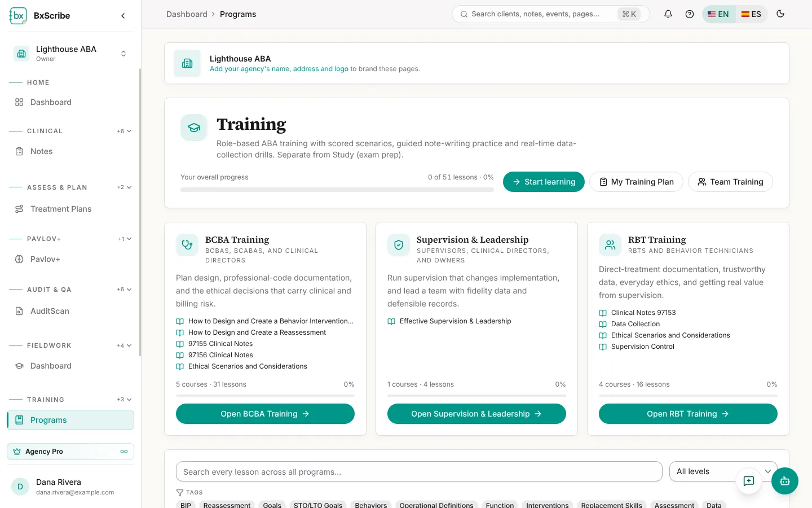Viewport: 812px width, 508px height.
Task: Open the help question-mark icon
Action: pos(690,14)
